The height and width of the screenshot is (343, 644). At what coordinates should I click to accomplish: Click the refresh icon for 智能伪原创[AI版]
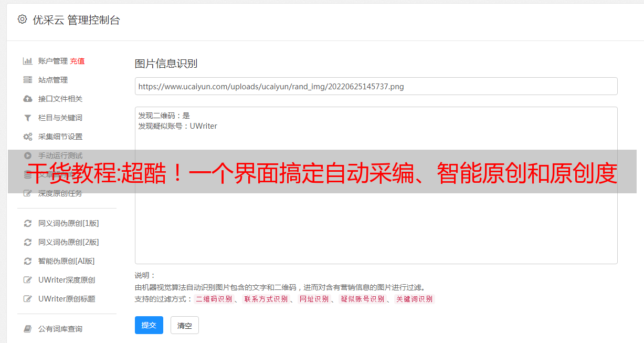pos(28,261)
